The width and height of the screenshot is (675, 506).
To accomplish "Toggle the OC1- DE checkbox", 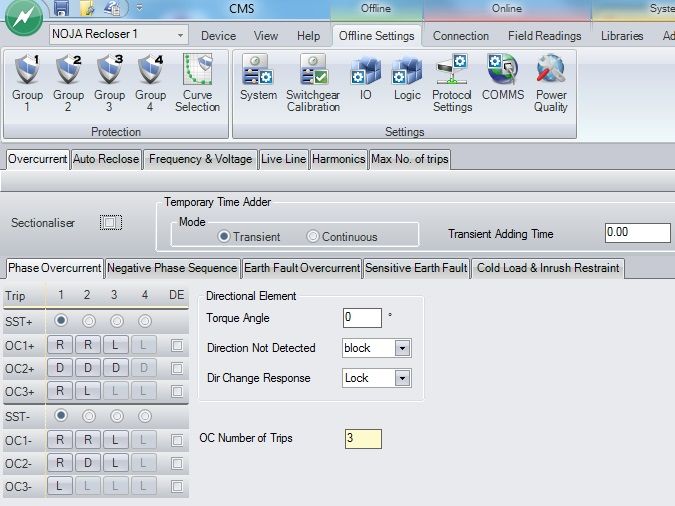I will 176,440.
